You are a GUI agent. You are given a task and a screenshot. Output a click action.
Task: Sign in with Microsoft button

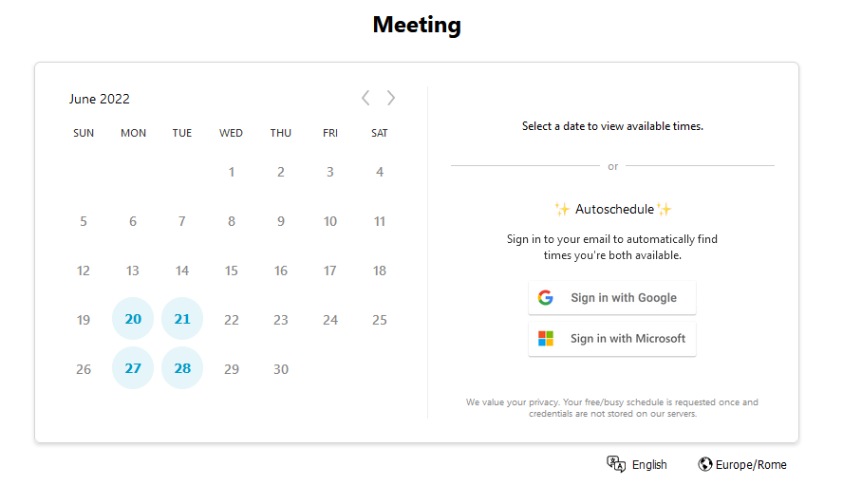(611, 339)
